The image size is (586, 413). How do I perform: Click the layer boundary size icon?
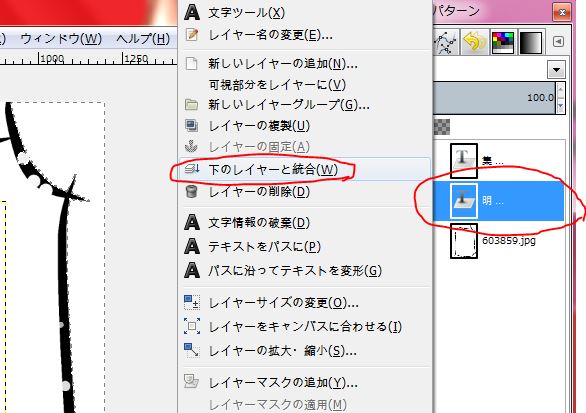192,302
